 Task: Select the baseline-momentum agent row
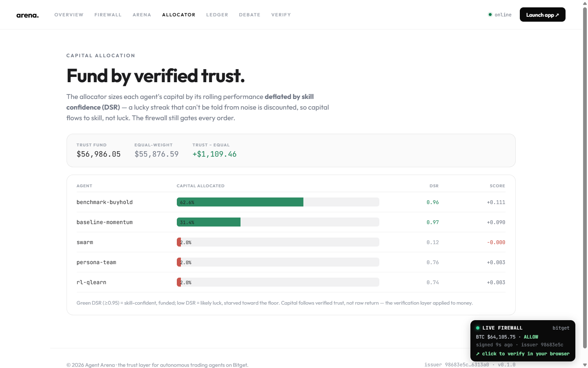coord(291,222)
